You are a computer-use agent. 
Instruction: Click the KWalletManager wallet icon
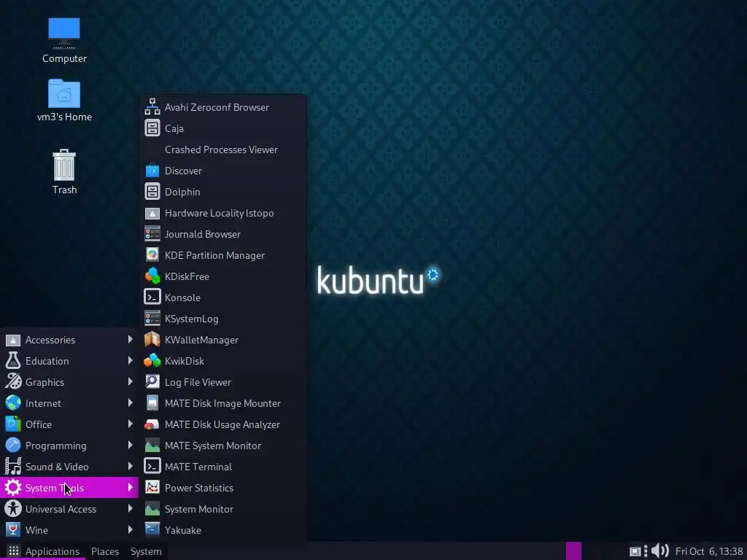tap(152, 340)
